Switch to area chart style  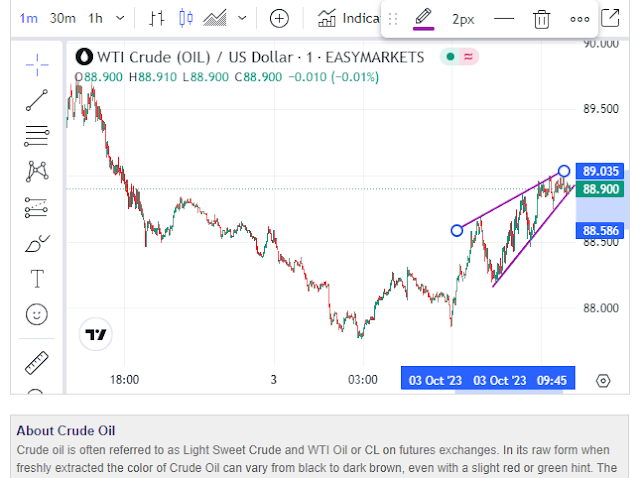click(x=215, y=18)
